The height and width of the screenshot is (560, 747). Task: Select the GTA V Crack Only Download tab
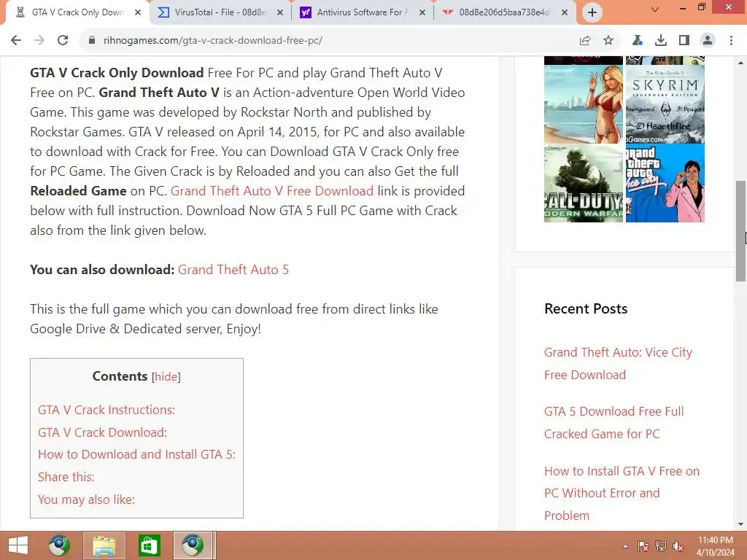[x=77, y=13]
